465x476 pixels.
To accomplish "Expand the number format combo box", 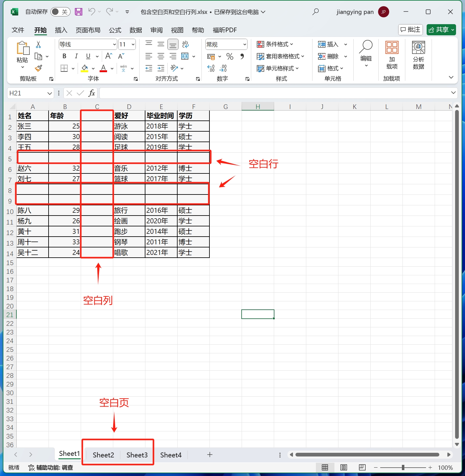I will [244, 45].
